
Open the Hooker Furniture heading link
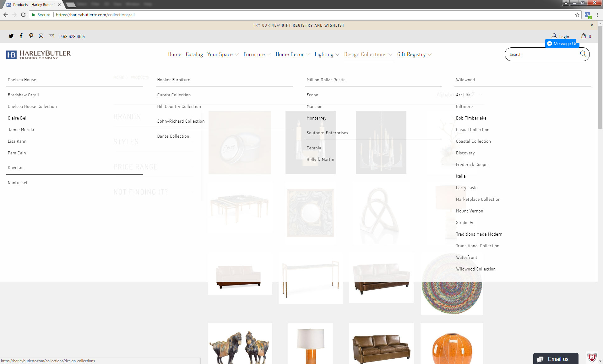tap(174, 80)
